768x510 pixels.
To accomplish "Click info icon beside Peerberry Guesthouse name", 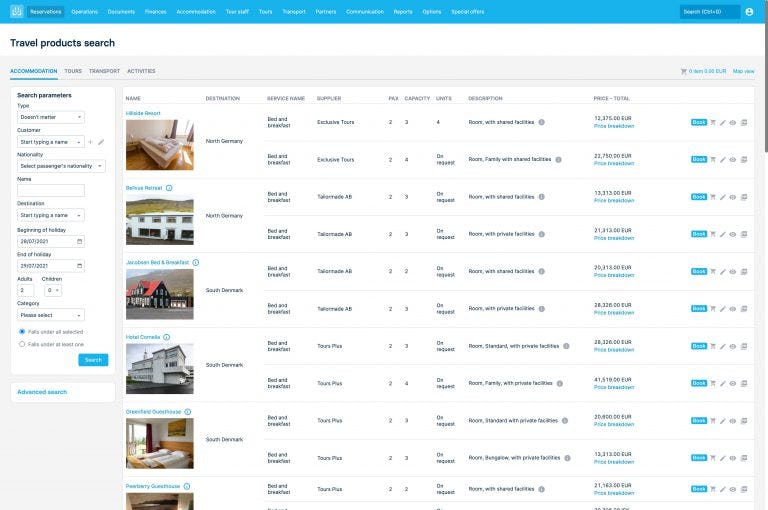I will pyautogui.click(x=187, y=486).
